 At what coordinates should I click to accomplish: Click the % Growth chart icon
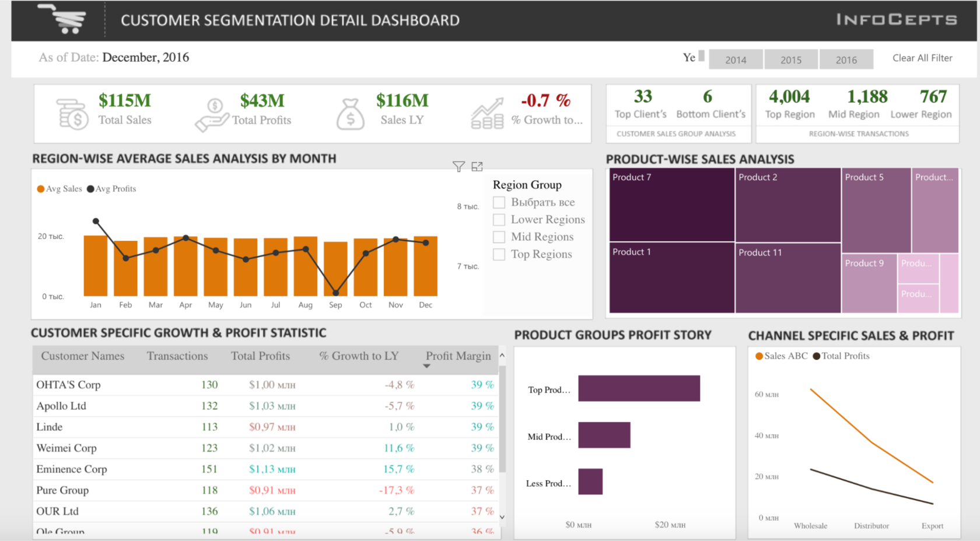pos(488,114)
